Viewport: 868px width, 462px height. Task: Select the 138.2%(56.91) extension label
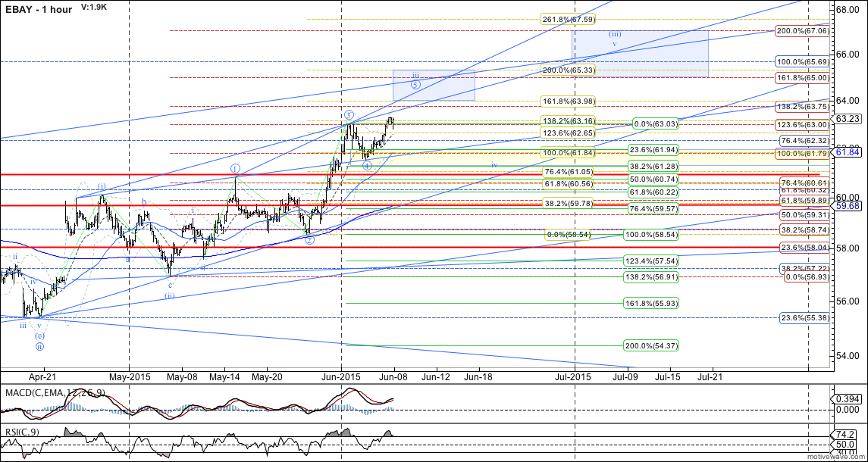pyautogui.click(x=651, y=276)
